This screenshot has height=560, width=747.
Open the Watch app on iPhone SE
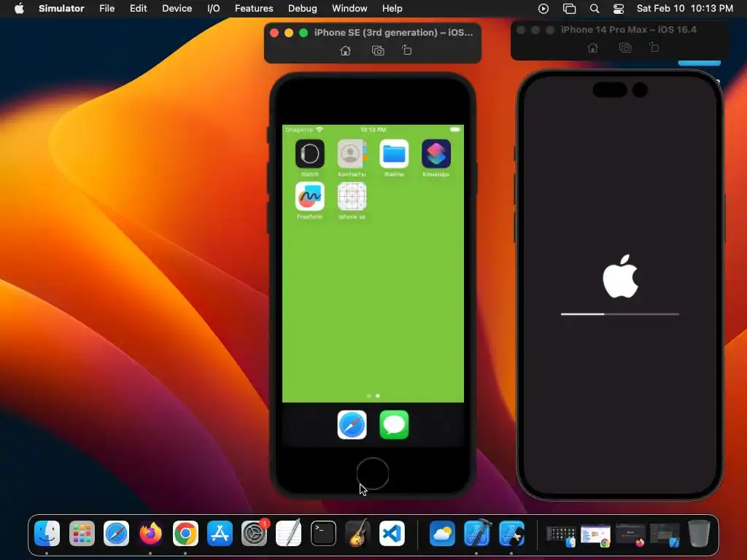(x=309, y=154)
